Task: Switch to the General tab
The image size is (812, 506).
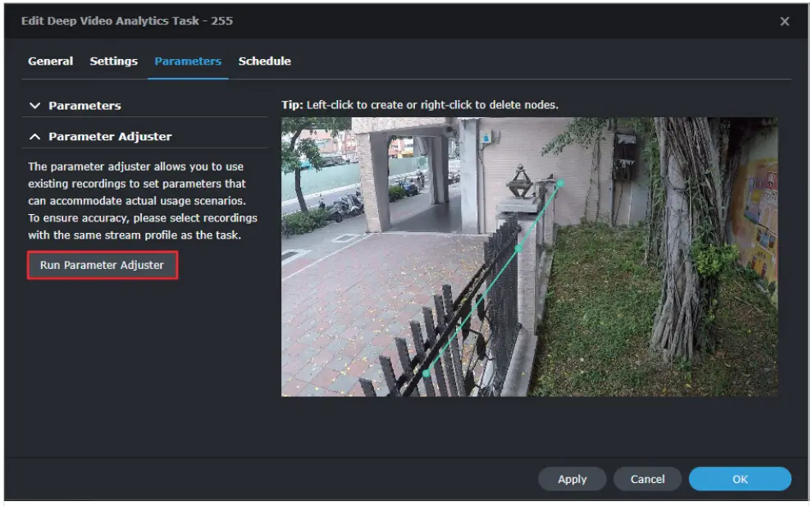Action: point(50,61)
